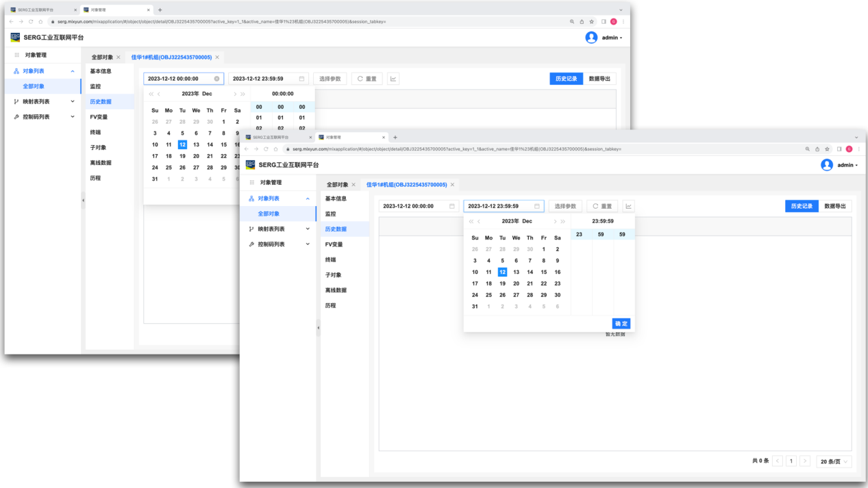Click the browser reload icon in the back window
868x488 pixels.
click(x=31, y=22)
